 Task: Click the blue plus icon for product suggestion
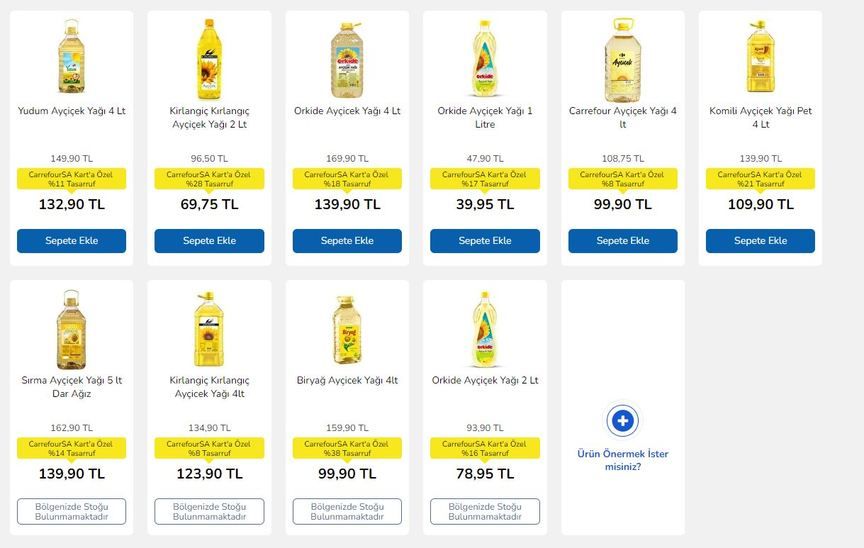click(622, 421)
